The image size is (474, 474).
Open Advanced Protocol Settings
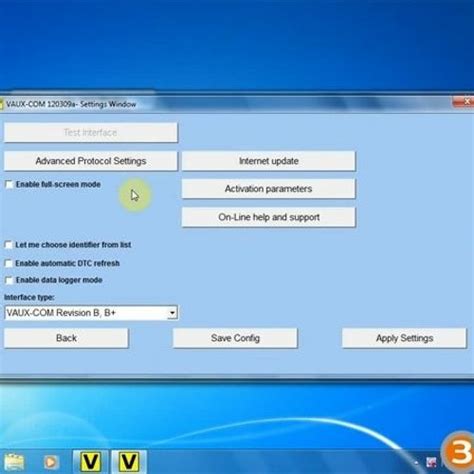coord(91,161)
